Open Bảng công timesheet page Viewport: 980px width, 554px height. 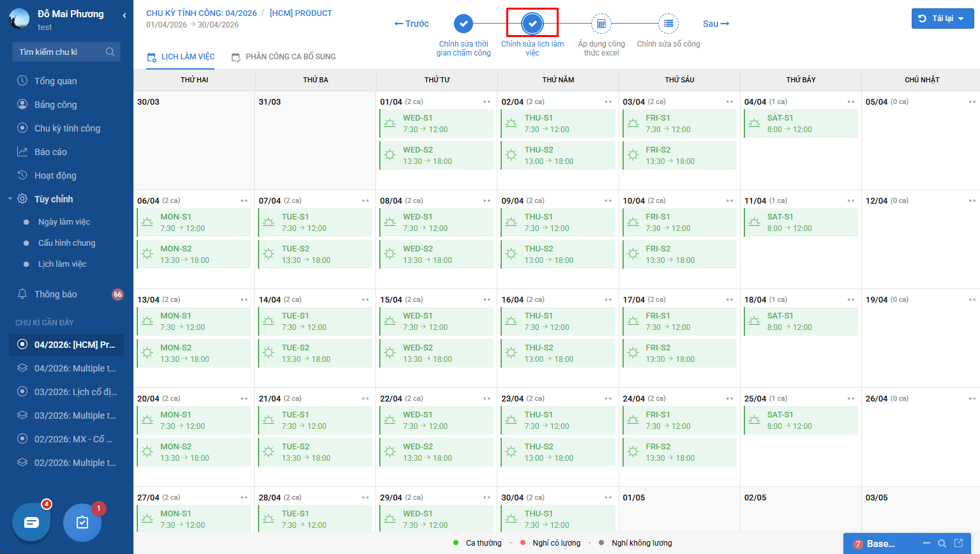pos(56,105)
